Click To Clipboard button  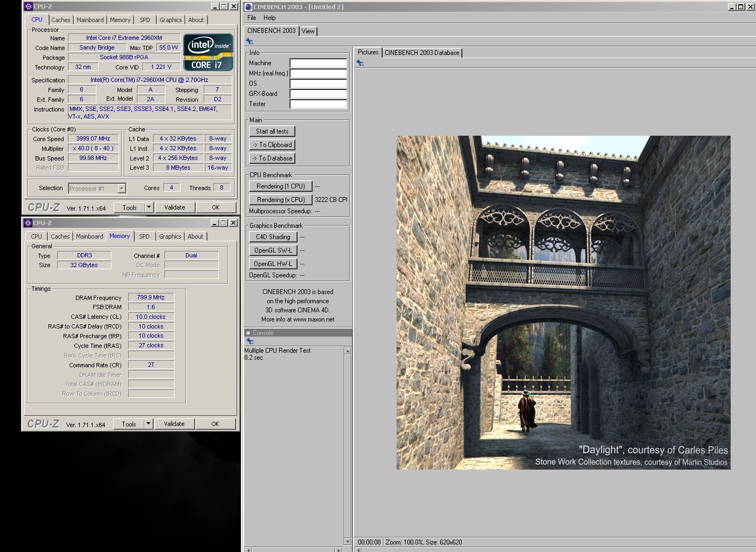point(272,145)
